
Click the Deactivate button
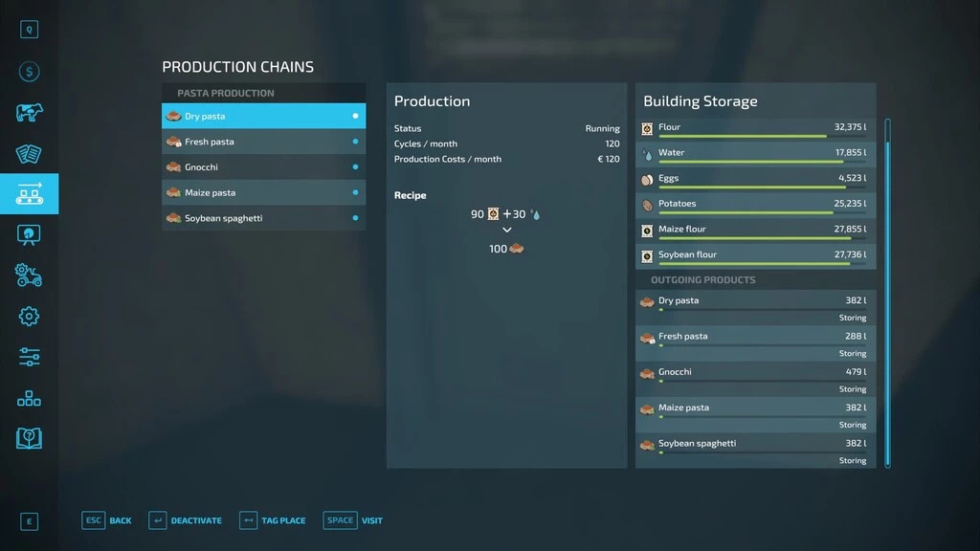pos(185,520)
